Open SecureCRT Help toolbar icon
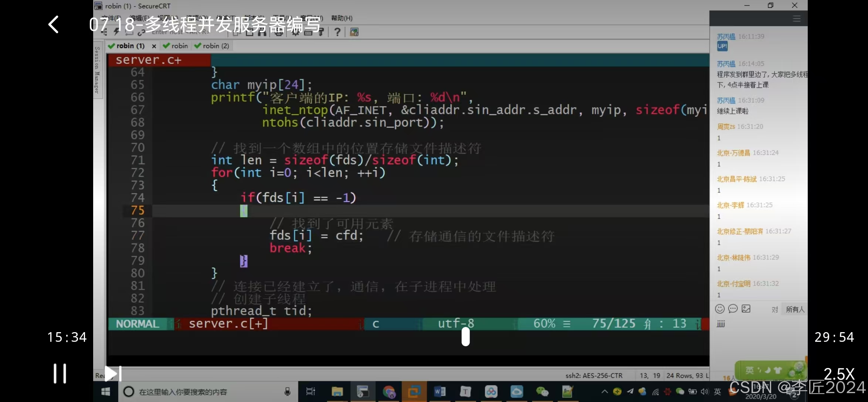 337,32
